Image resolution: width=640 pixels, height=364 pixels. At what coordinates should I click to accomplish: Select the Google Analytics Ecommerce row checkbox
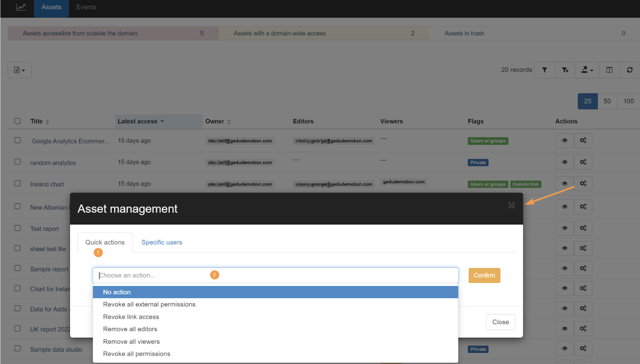17,140
